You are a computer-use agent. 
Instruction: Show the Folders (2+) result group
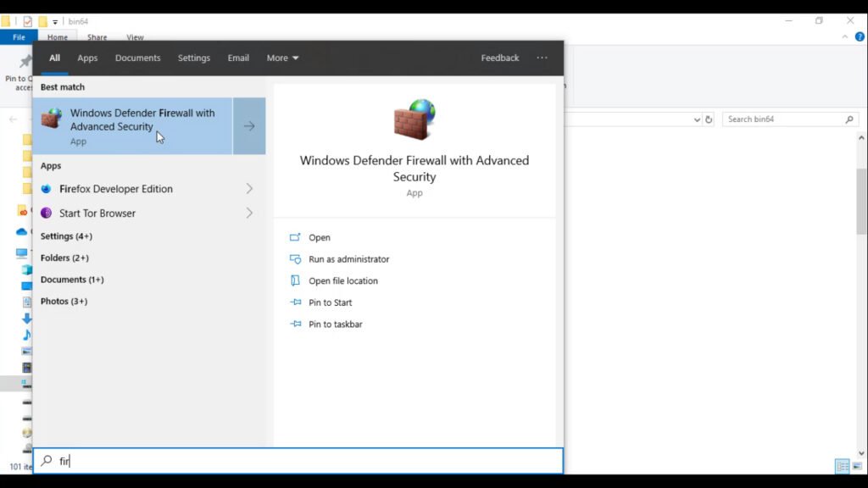[64, 258]
